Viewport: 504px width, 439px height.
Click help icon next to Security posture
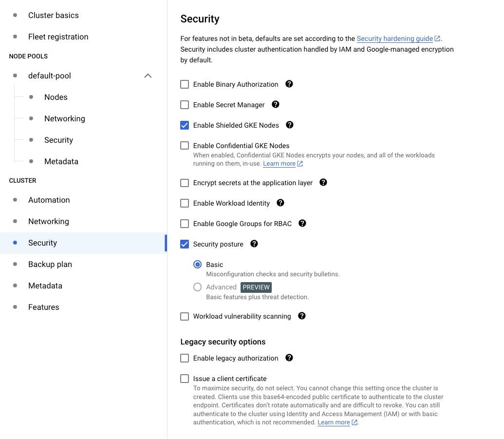tap(254, 244)
